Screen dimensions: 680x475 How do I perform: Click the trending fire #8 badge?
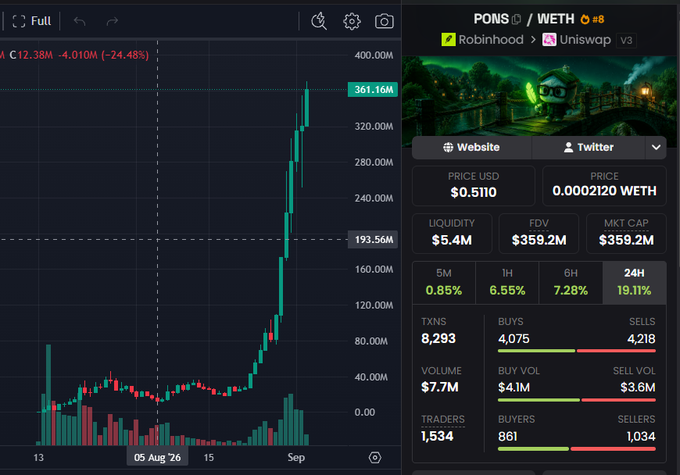(x=592, y=19)
